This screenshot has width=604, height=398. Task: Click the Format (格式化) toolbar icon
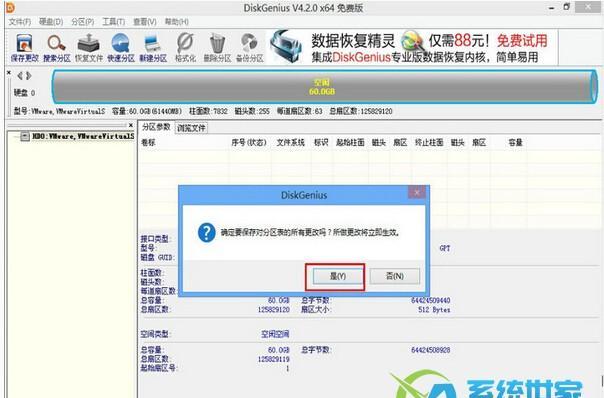click(185, 48)
